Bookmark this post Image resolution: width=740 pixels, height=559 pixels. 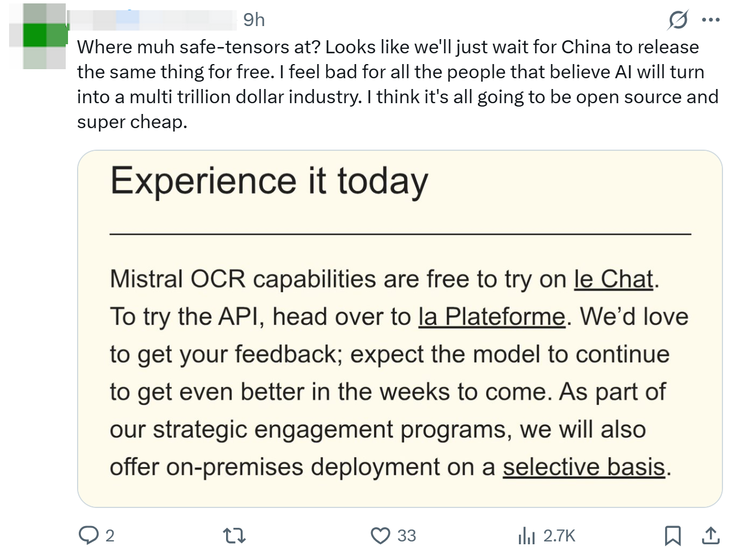click(x=674, y=536)
